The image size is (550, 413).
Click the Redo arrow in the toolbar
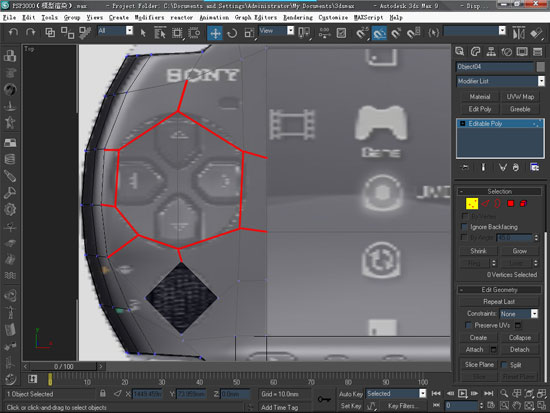[31, 33]
